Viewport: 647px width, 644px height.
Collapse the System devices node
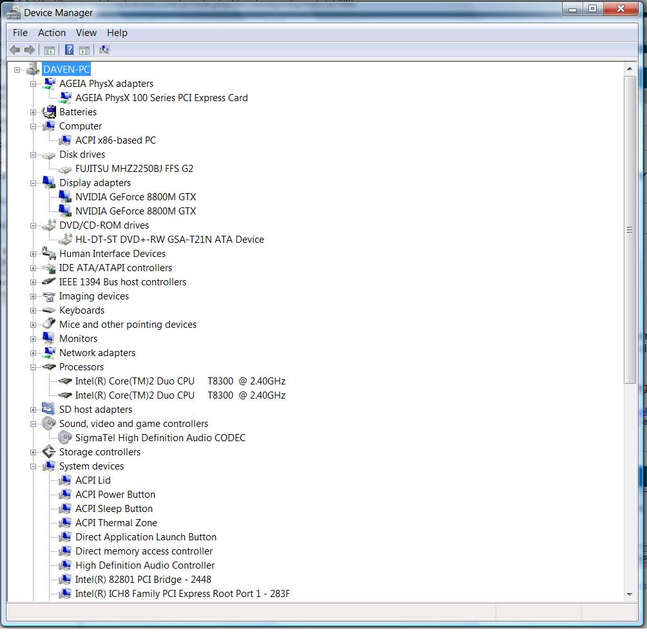click(33, 466)
